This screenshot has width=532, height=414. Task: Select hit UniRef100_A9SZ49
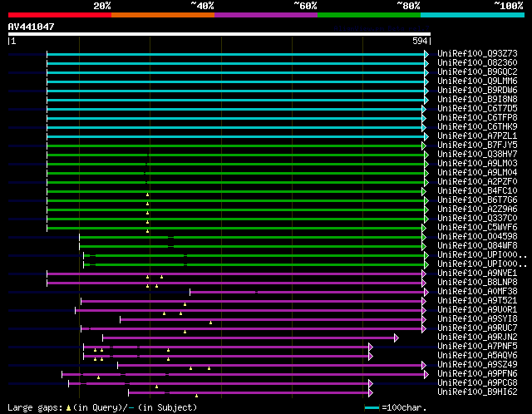tap(477, 365)
